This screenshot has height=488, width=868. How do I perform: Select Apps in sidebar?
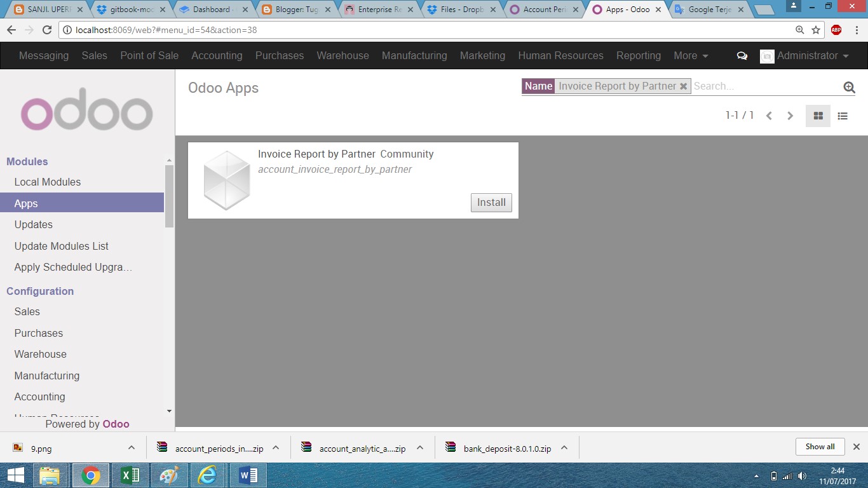click(x=82, y=203)
